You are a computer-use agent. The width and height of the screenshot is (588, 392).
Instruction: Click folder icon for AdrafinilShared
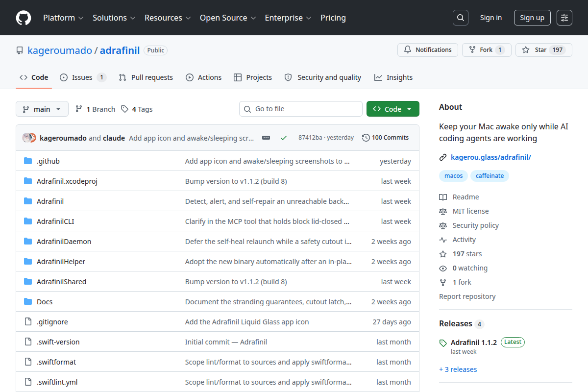coord(28,282)
